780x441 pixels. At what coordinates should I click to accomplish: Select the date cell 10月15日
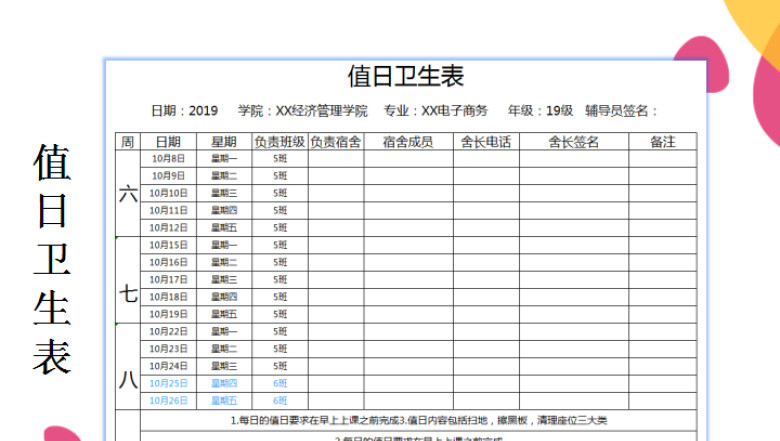pos(168,245)
